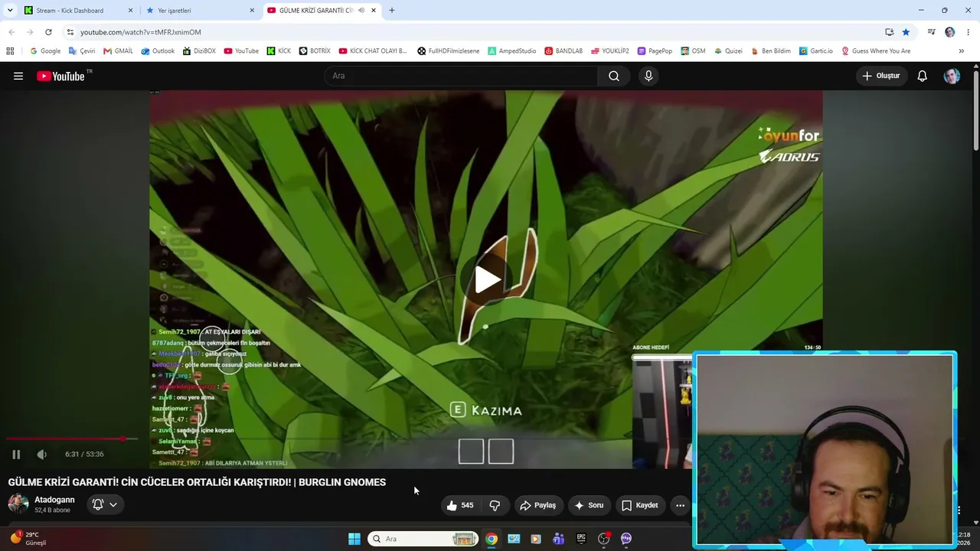The image size is (980, 551).
Task: Dislike the video with thumbs down
Action: pos(495,505)
